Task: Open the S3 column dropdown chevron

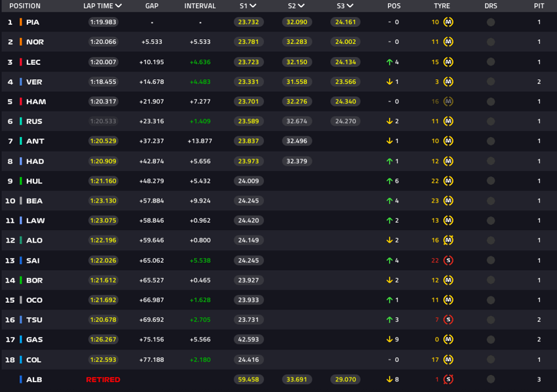Action: [x=350, y=6]
